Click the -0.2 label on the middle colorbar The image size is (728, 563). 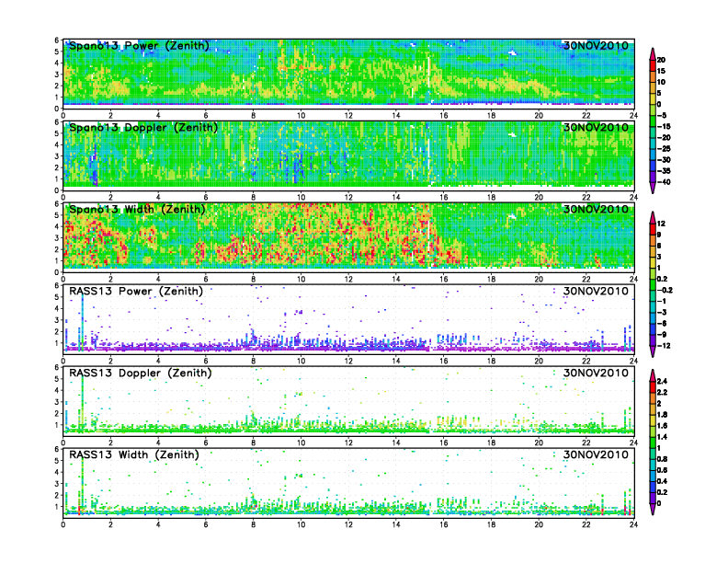coord(665,290)
